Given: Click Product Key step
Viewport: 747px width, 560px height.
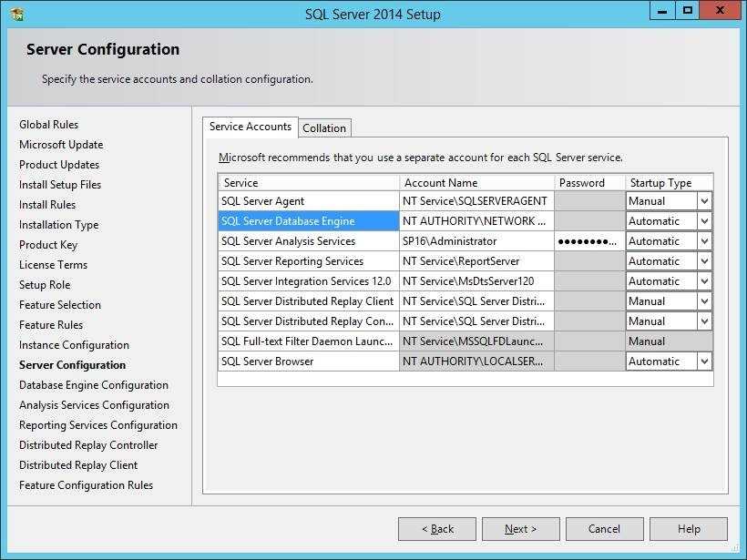Looking at the screenshot, I should tap(48, 244).
